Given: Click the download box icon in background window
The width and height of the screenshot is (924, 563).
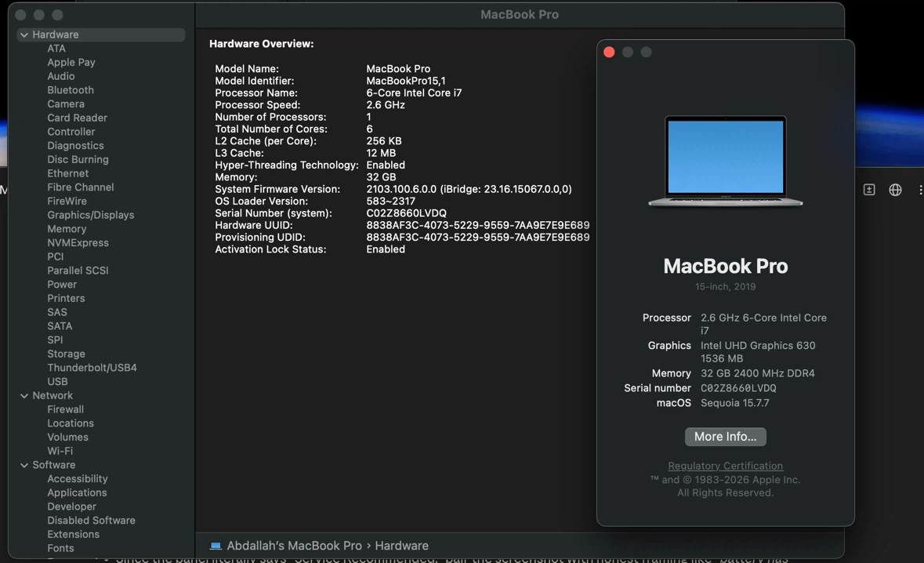Looking at the screenshot, I should (x=869, y=190).
